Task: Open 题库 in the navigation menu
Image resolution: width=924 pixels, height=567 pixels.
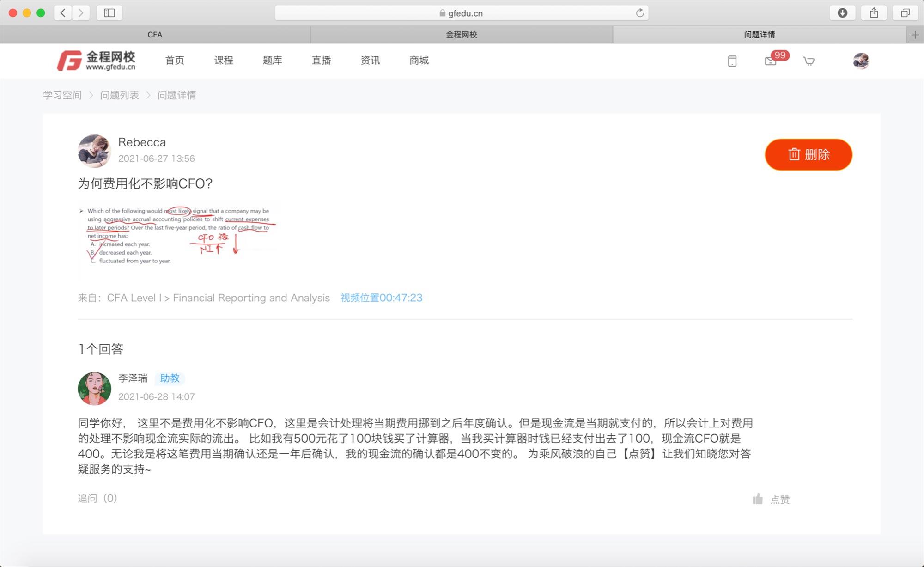Action: tap(272, 60)
